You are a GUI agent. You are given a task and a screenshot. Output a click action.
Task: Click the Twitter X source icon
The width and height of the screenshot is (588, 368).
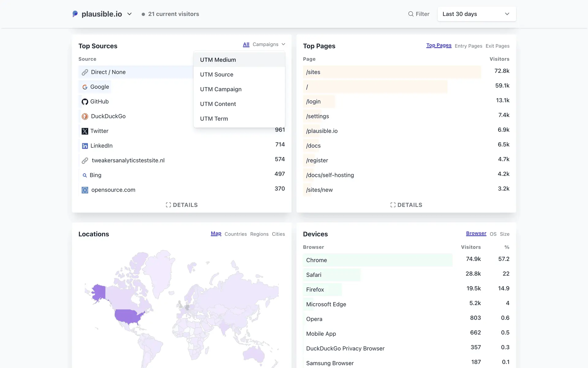85,131
